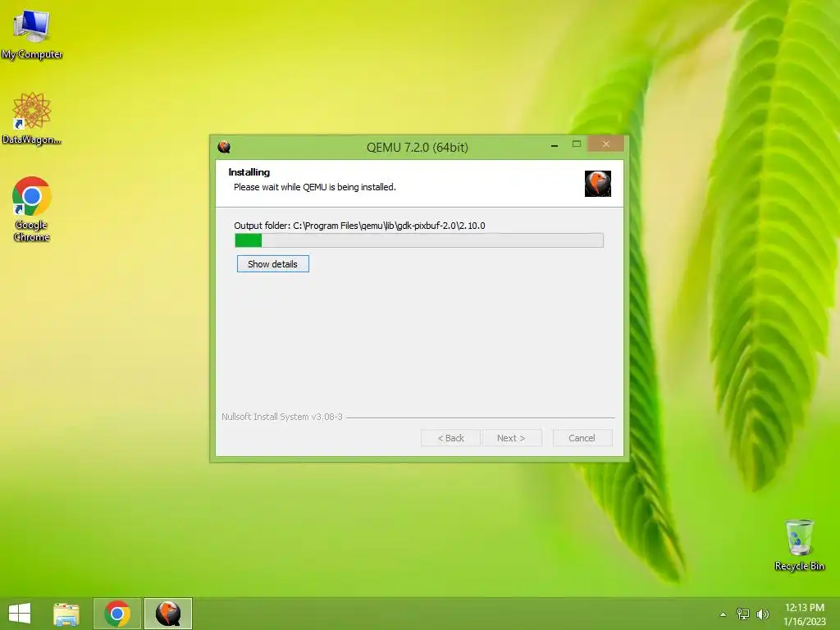Click the disabled Back button
The height and width of the screenshot is (630, 840).
pyautogui.click(x=450, y=438)
